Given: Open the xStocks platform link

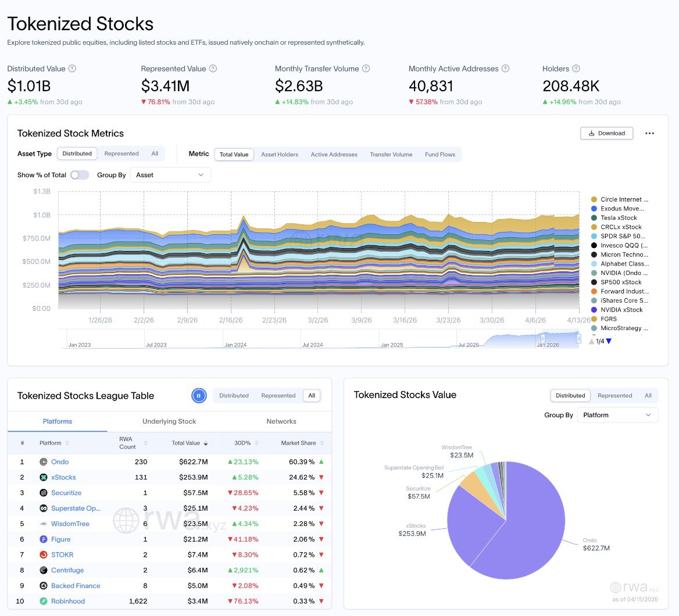Looking at the screenshot, I should (x=63, y=477).
